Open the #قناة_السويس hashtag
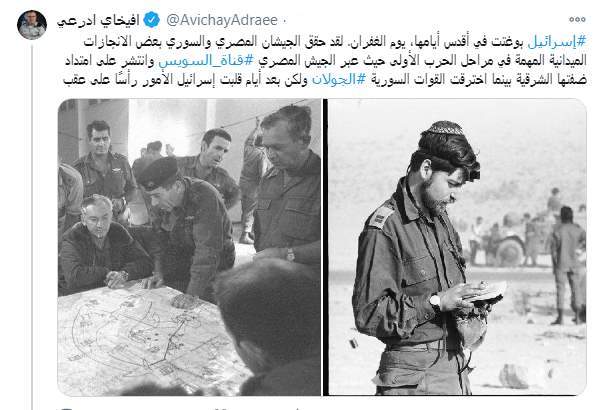This screenshot has width=611, height=410. click(207, 61)
